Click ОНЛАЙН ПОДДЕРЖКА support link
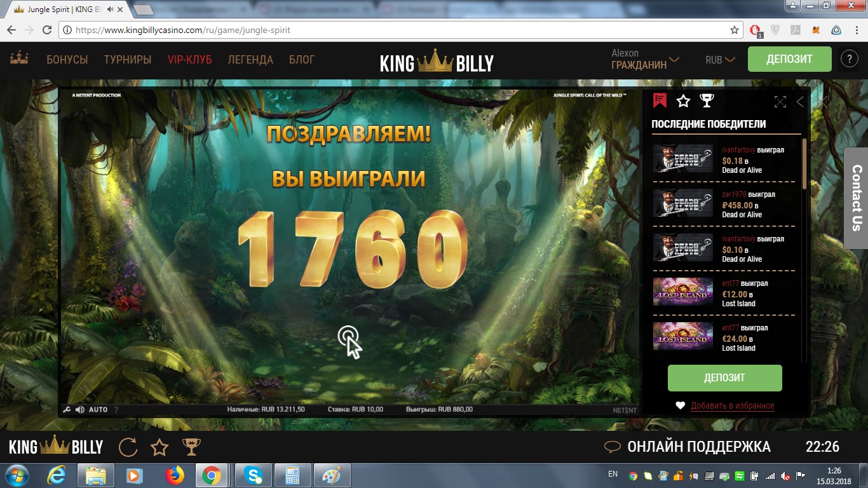The height and width of the screenshot is (488, 868). point(699,447)
